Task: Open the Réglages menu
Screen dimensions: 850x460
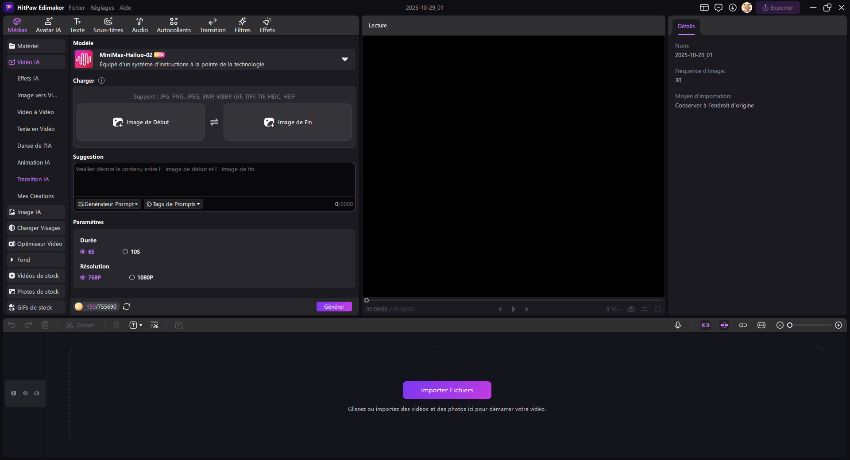Action: 102,8
